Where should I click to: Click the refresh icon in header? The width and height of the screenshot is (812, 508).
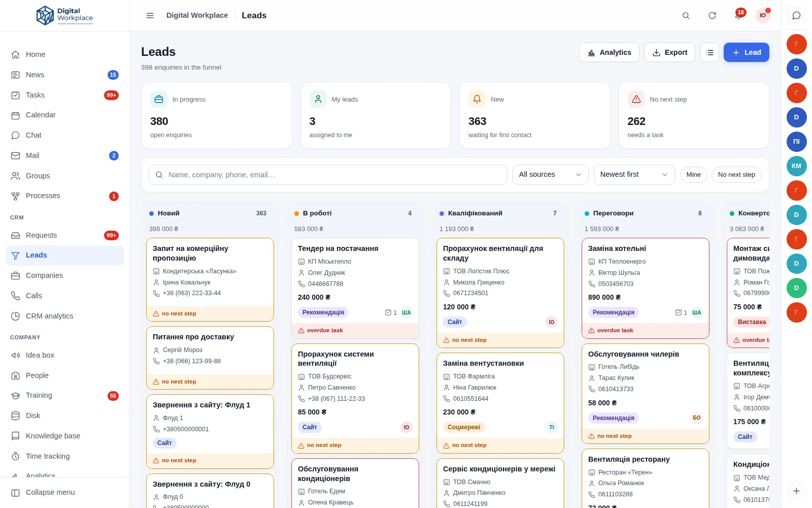[712, 15]
